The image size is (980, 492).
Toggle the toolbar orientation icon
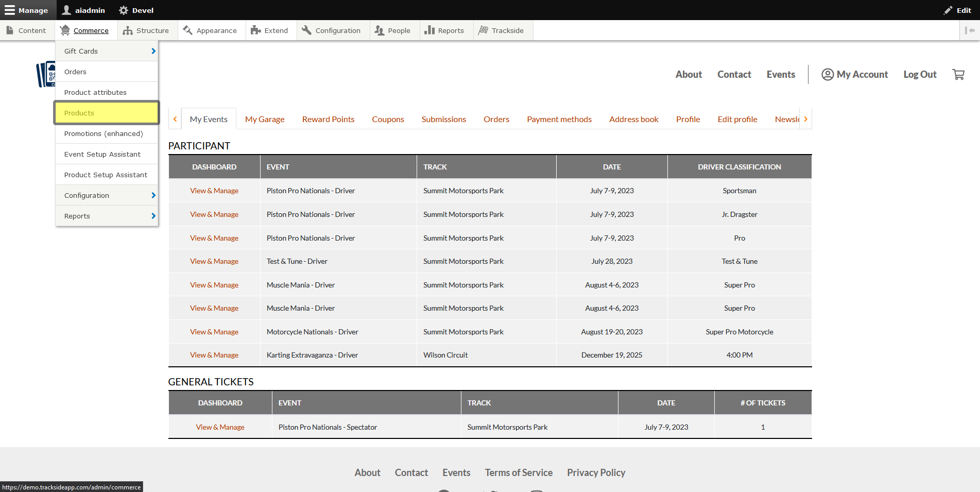tap(970, 30)
